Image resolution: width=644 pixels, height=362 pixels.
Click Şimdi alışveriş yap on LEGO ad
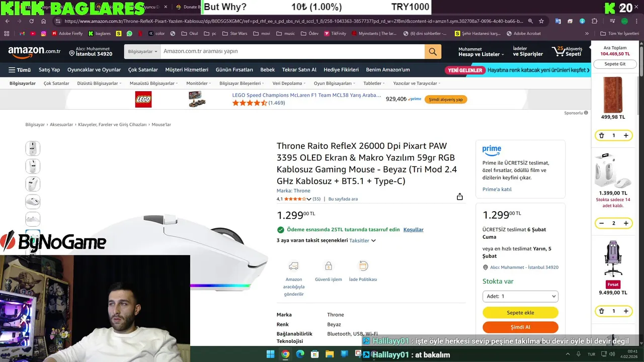446,100
